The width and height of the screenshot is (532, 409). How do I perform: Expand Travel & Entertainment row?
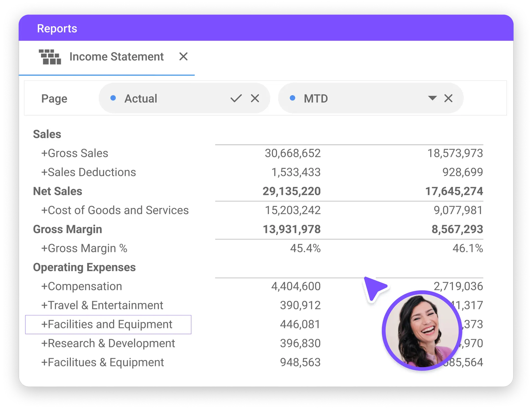[44, 305]
